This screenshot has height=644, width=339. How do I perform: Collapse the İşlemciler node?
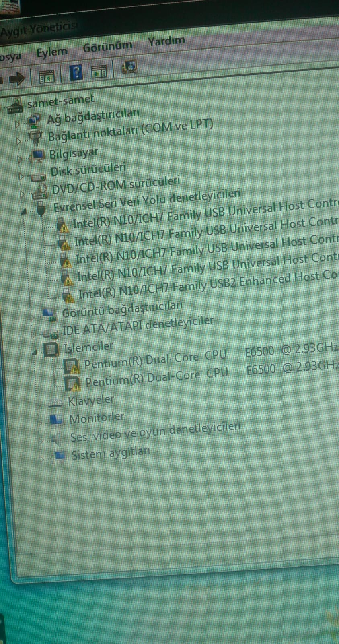point(35,353)
